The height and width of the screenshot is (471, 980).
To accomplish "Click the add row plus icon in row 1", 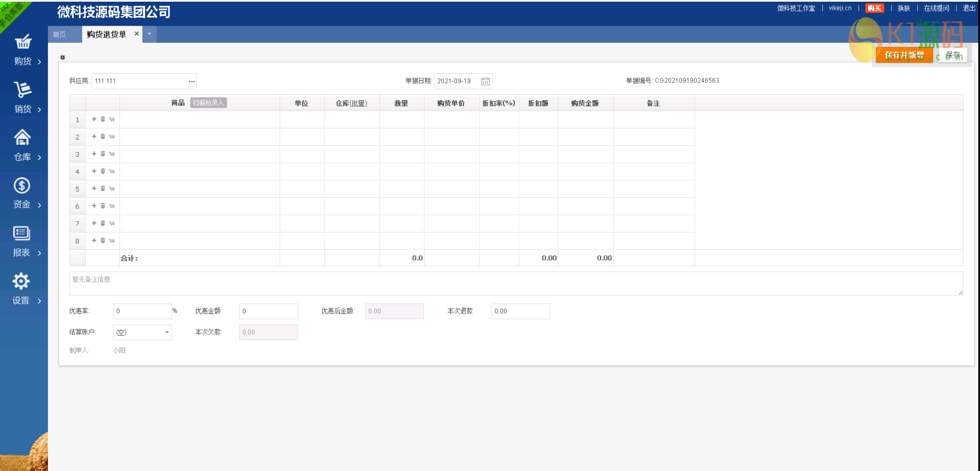I will pyautogui.click(x=94, y=119).
